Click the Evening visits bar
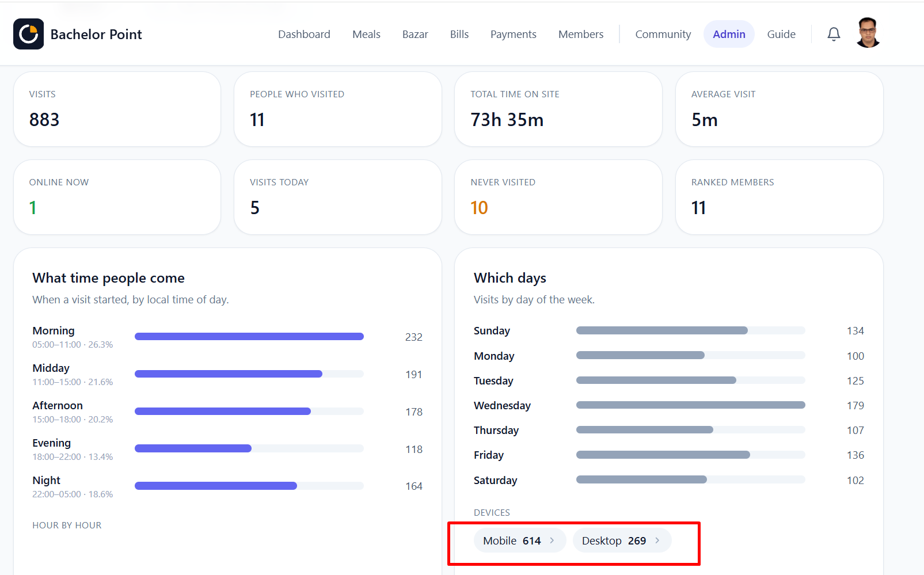Image resolution: width=924 pixels, height=575 pixels. coord(249,448)
